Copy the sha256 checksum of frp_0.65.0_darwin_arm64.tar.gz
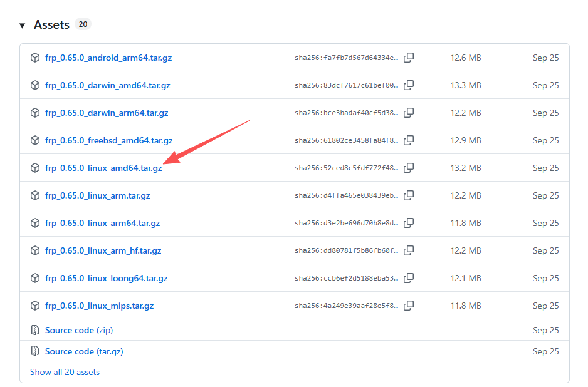588x387 pixels. [x=409, y=113]
